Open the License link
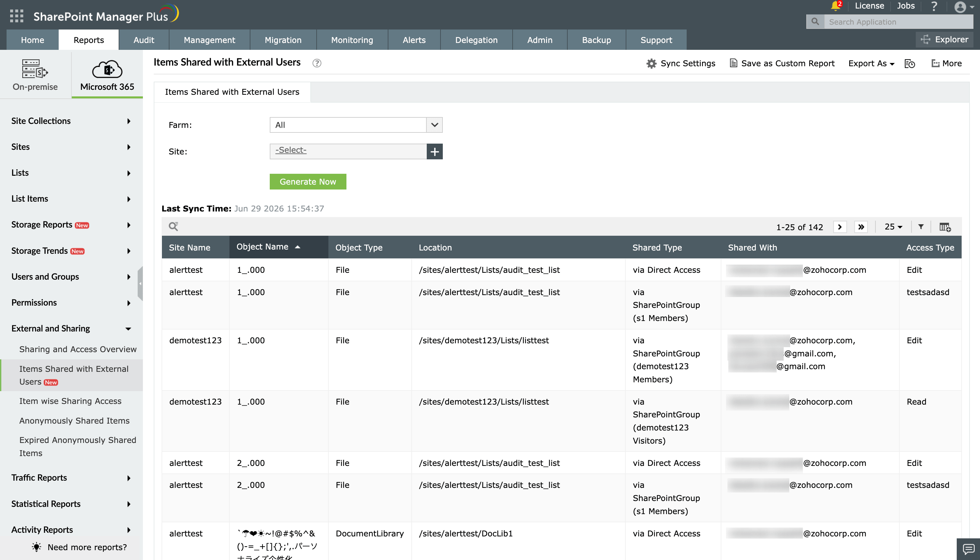The height and width of the screenshot is (560, 980). pyautogui.click(x=870, y=6)
